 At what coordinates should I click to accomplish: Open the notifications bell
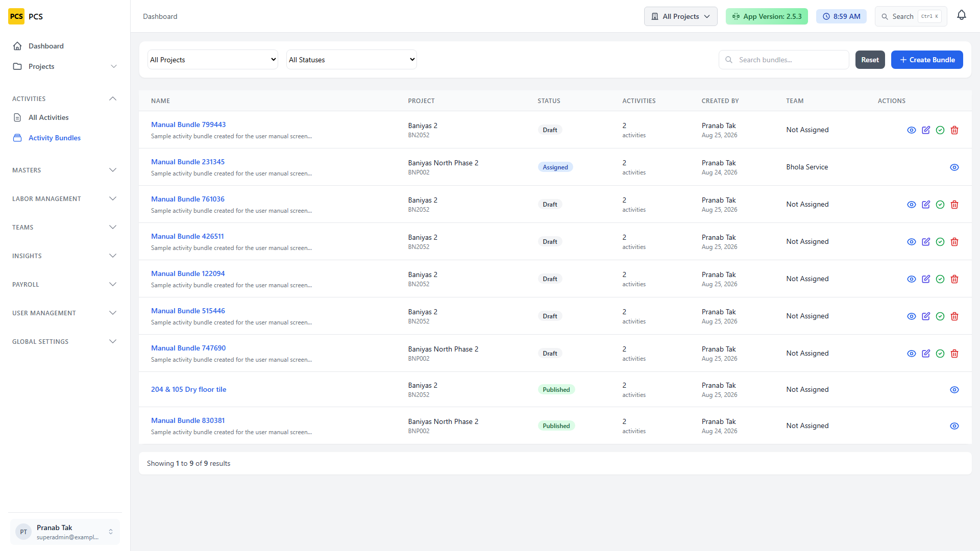(962, 15)
